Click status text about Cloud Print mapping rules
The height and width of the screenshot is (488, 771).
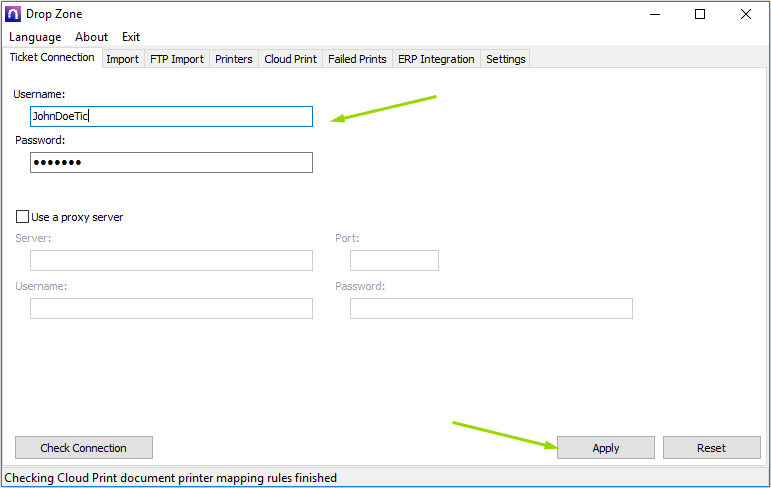point(171,478)
